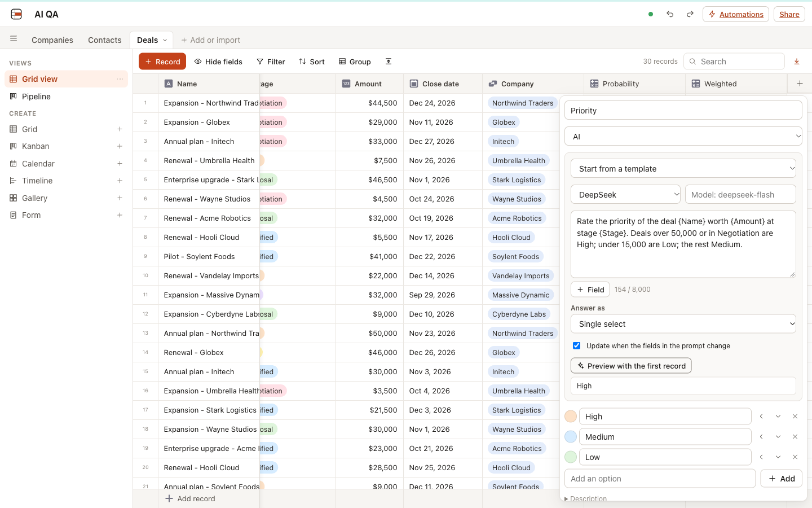Click the Search input field
Viewport: 812px width, 508px height.
pos(734,62)
